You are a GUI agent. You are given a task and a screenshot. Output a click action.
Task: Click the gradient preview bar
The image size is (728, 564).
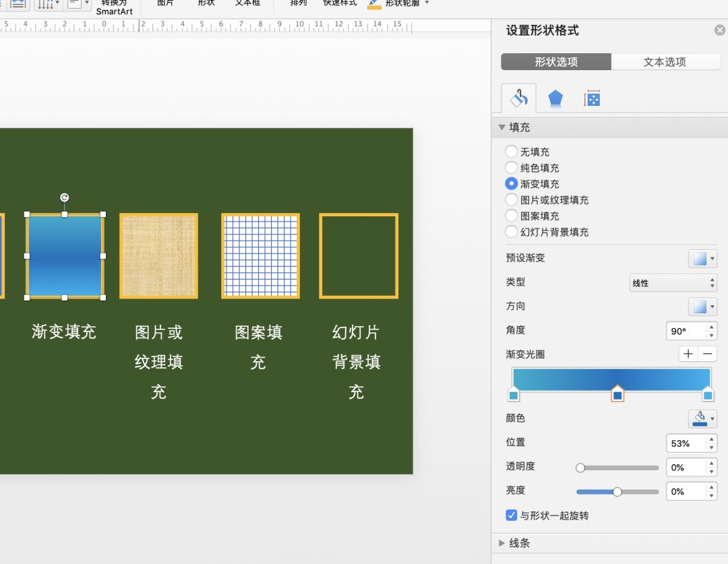tap(611, 379)
